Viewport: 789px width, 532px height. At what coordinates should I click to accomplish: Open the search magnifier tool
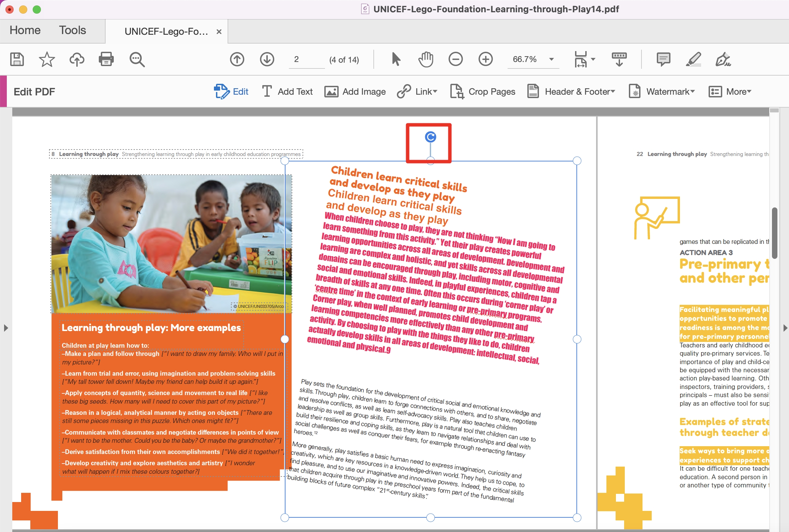[137, 59]
